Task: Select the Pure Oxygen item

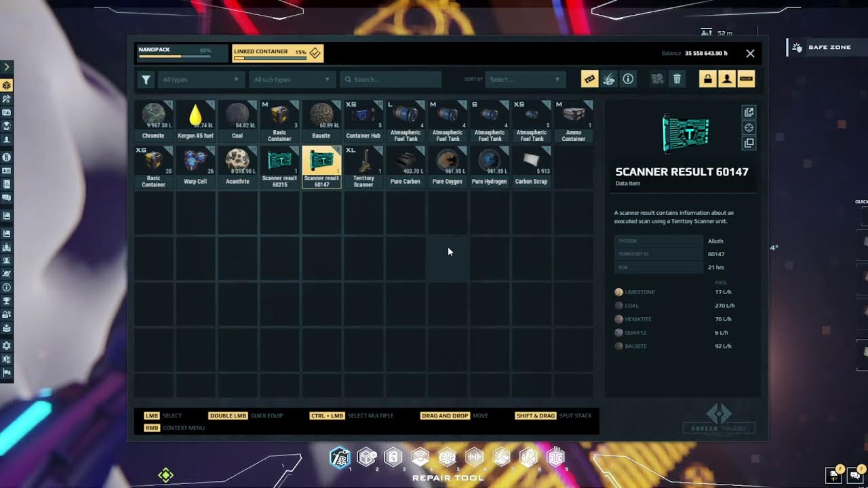Action: (448, 167)
